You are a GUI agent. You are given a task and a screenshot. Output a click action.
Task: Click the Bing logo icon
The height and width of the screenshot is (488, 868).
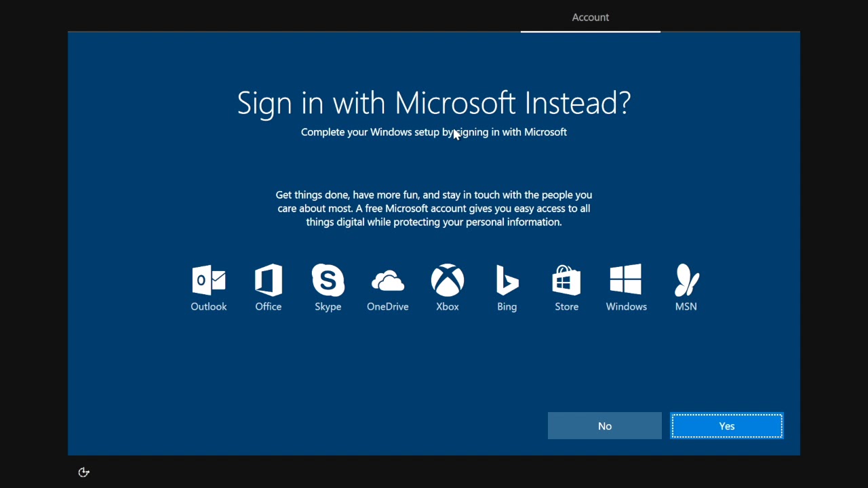(507, 280)
